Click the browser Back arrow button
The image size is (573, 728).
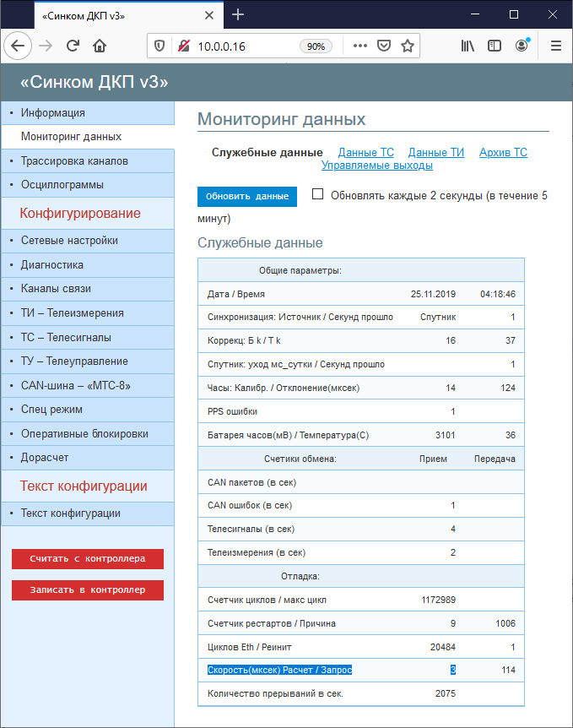19,46
